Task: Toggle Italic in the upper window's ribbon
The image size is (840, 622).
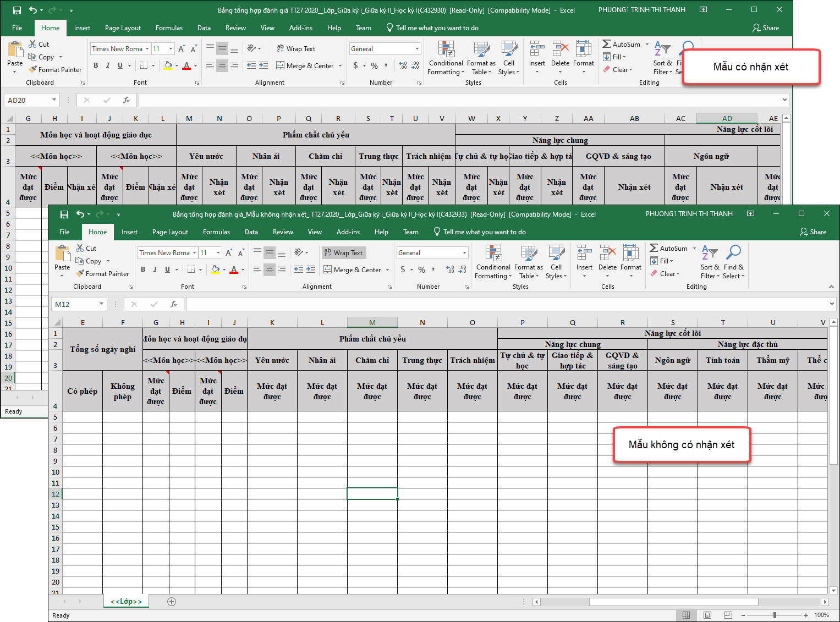Action: (x=108, y=65)
